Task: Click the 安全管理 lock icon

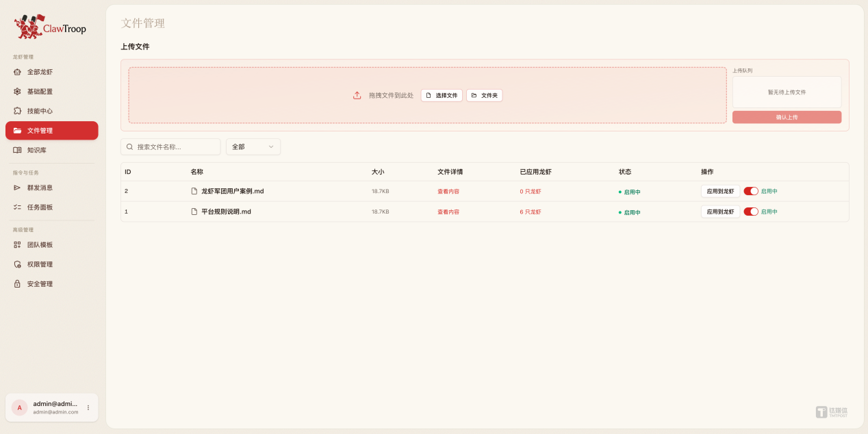Action: coord(17,284)
